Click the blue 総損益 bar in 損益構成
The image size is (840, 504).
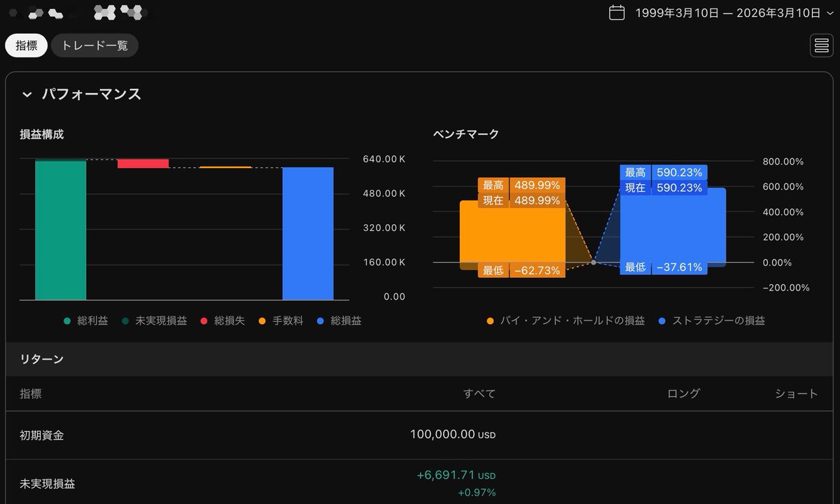308,234
